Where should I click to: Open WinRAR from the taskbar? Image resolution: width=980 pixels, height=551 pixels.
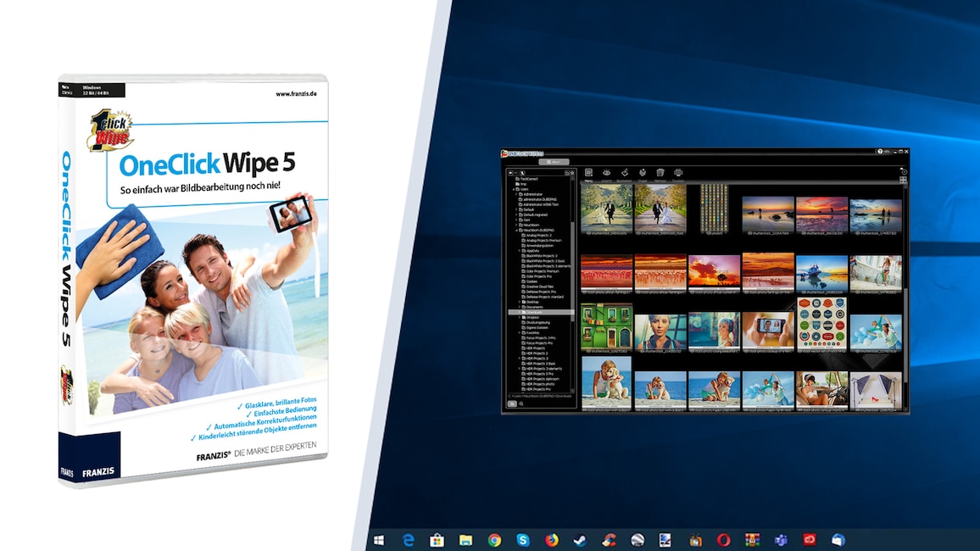pos(752,540)
